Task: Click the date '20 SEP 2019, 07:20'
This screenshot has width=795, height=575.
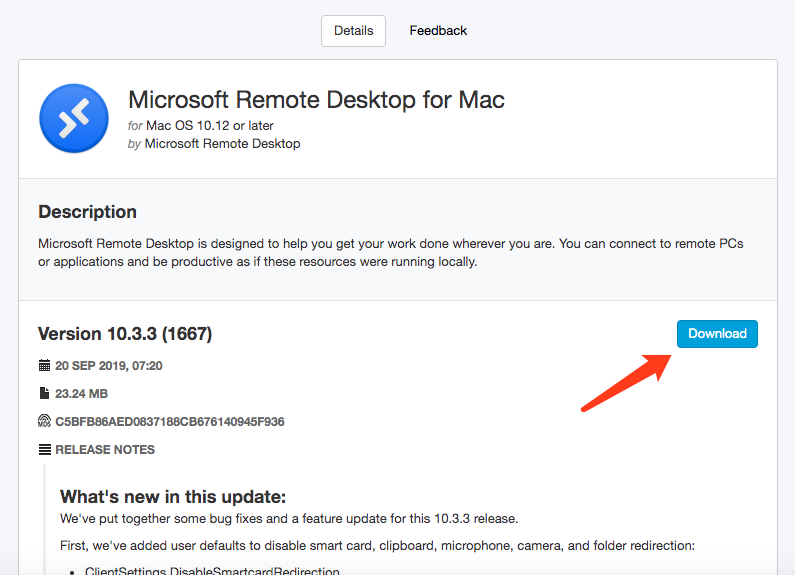Action: (109, 366)
